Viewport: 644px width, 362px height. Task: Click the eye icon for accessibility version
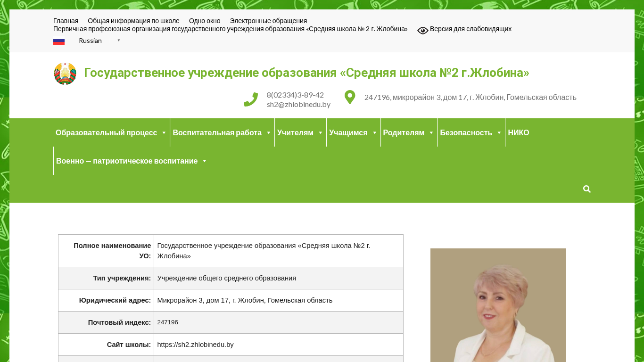point(422,30)
